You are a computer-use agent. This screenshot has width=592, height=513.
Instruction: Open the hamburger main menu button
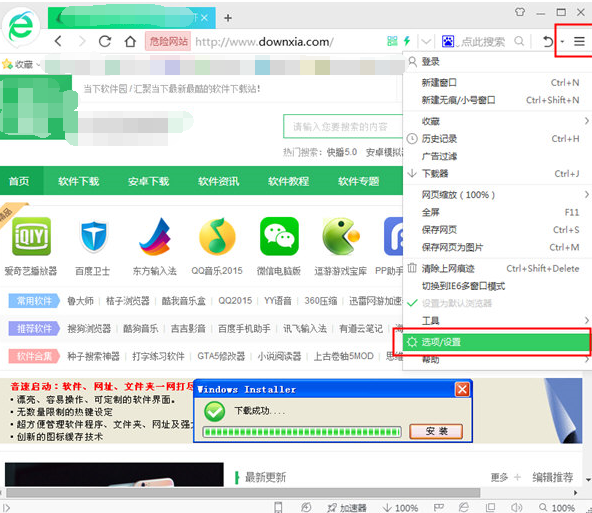(x=579, y=41)
